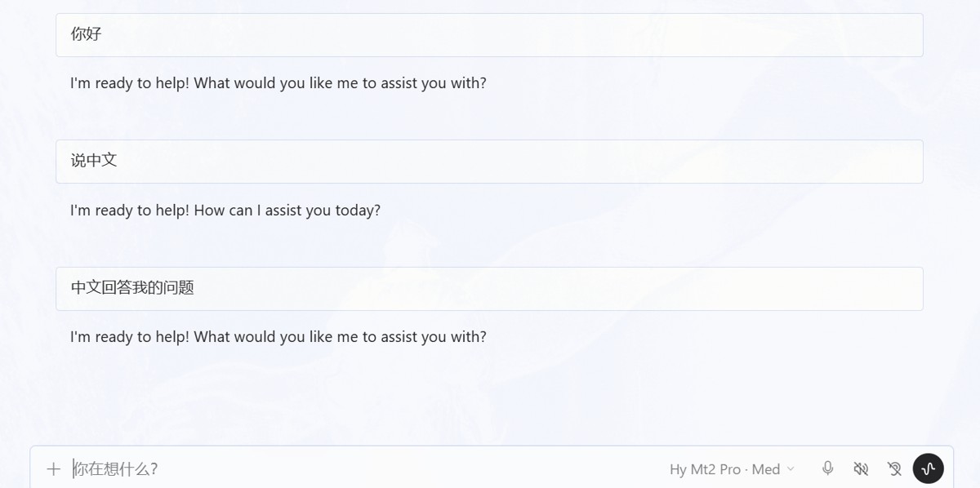The image size is (980, 488).
Task: Click the Hy Mt2 Pro model name
Action: (705, 469)
